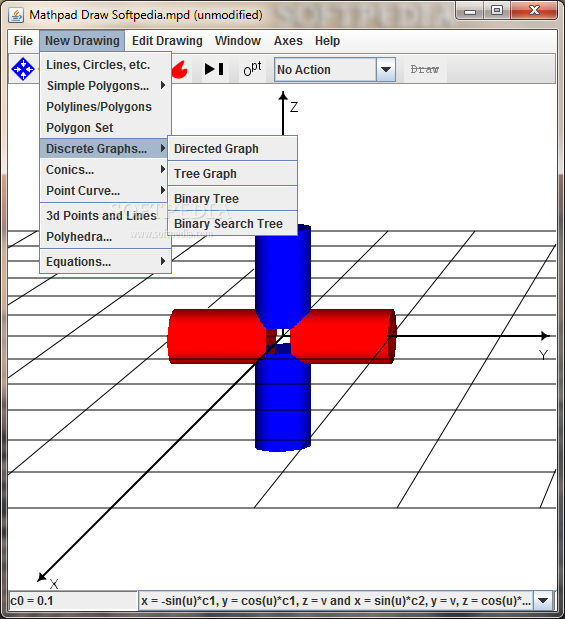Expand the Conics submenu
The height and width of the screenshot is (619, 565).
click(105, 170)
